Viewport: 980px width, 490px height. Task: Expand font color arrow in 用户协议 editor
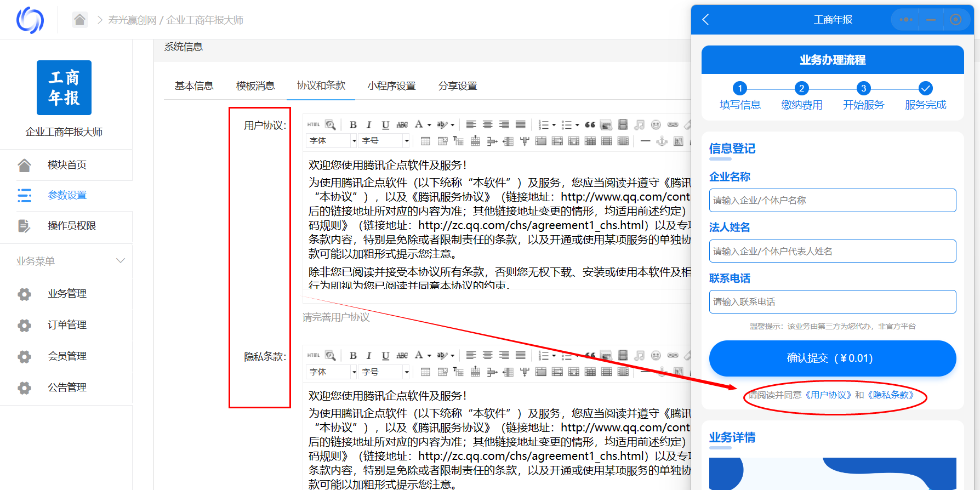429,125
